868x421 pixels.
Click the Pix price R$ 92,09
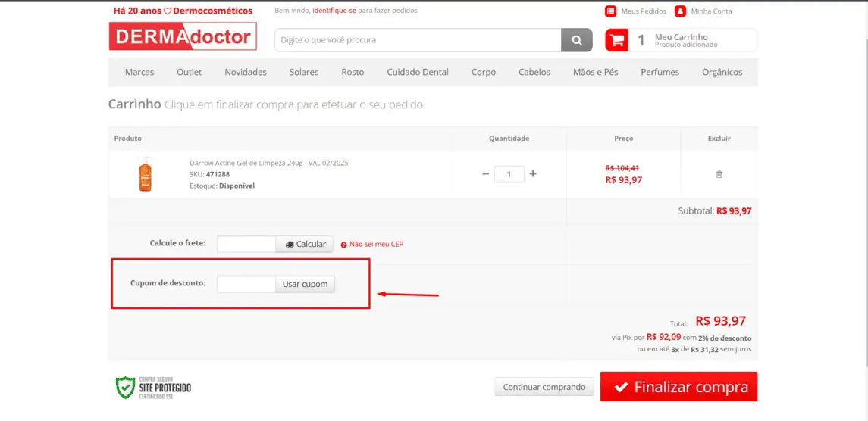[664, 336]
